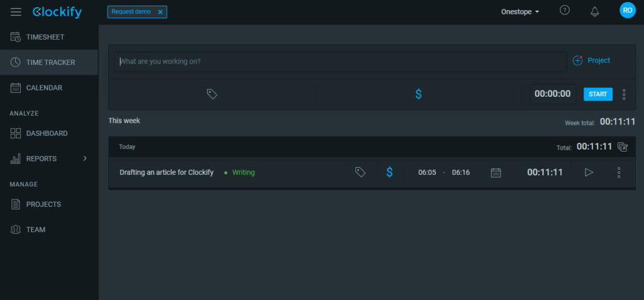The image size is (644, 300).
Task: Toggle billable dollar sign in timer bar
Action: 418,94
